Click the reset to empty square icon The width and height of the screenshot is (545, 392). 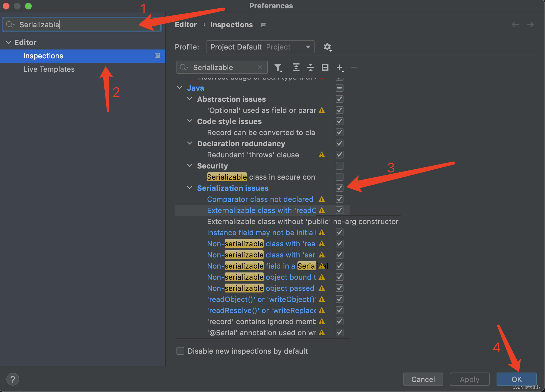(325, 67)
